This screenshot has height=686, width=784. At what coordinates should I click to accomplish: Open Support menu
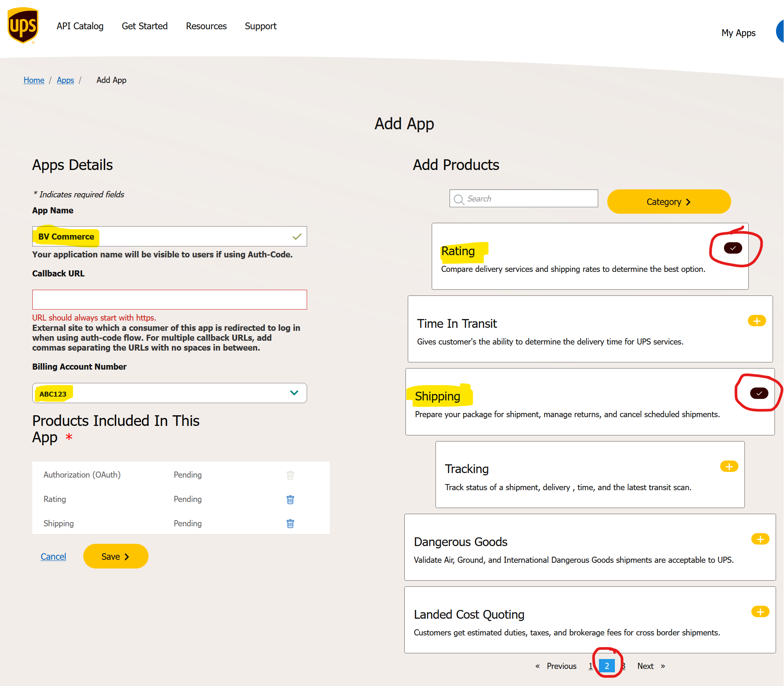point(261,26)
